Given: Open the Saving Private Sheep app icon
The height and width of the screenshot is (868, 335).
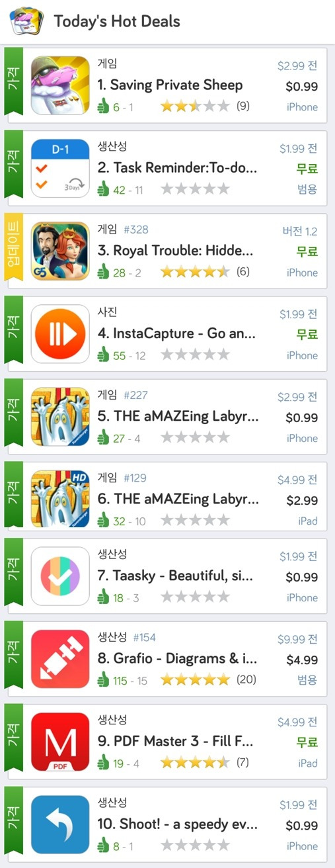Looking at the screenshot, I should click(x=60, y=85).
